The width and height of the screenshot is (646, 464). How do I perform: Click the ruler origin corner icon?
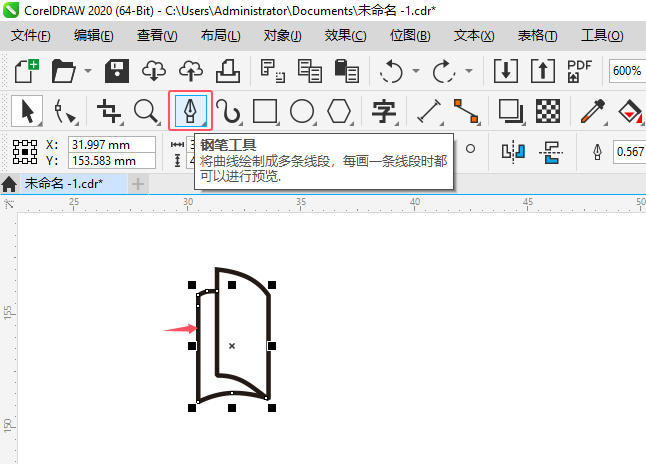(x=9, y=204)
